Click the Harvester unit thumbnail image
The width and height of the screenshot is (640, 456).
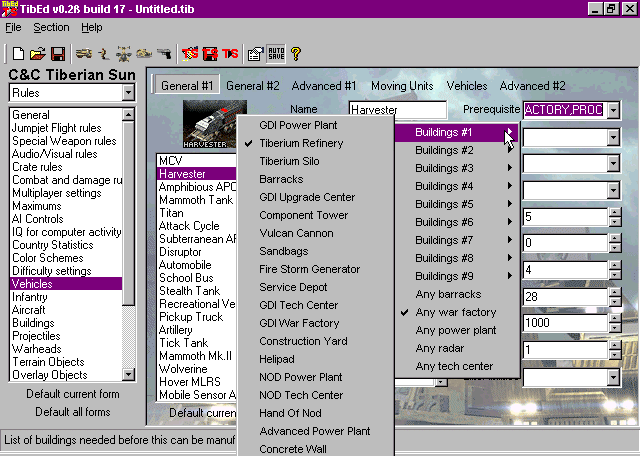pyautogui.click(x=210, y=124)
